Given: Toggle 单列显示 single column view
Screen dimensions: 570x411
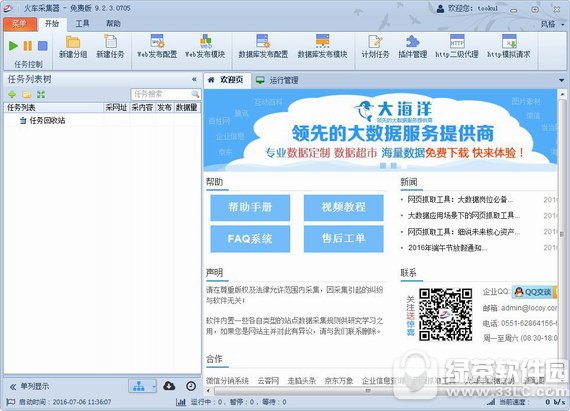Looking at the screenshot, I should (29, 386).
